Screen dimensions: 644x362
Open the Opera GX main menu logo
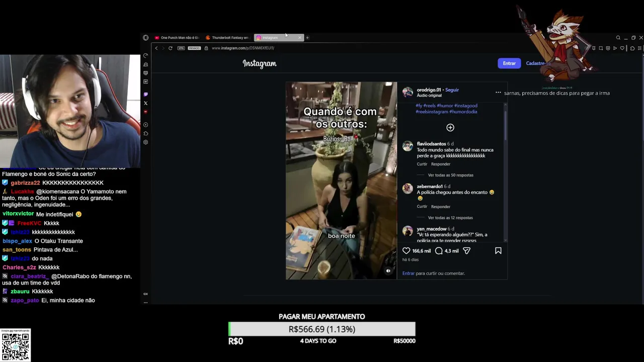(x=145, y=38)
